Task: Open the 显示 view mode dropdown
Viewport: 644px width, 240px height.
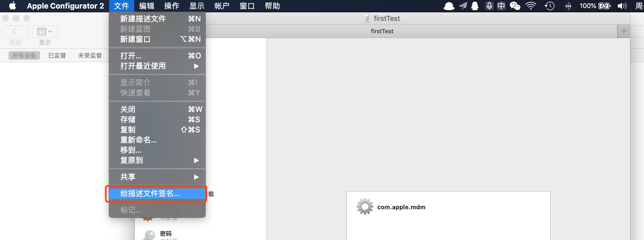Action: click(45, 32)
